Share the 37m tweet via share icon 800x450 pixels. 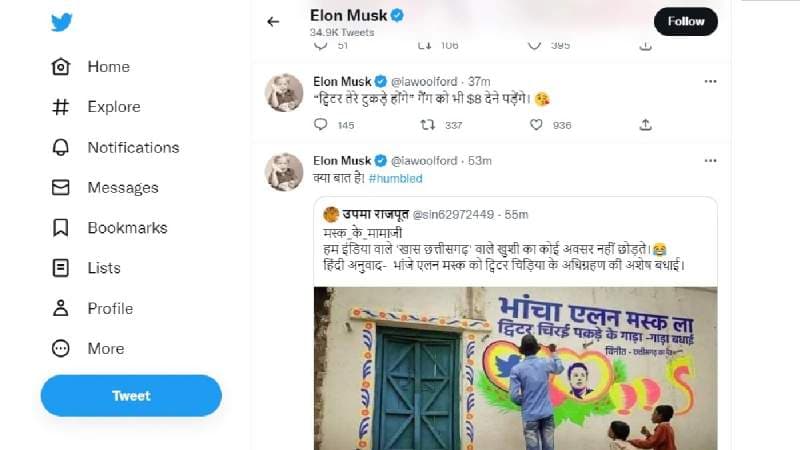(x=646, y=125)
